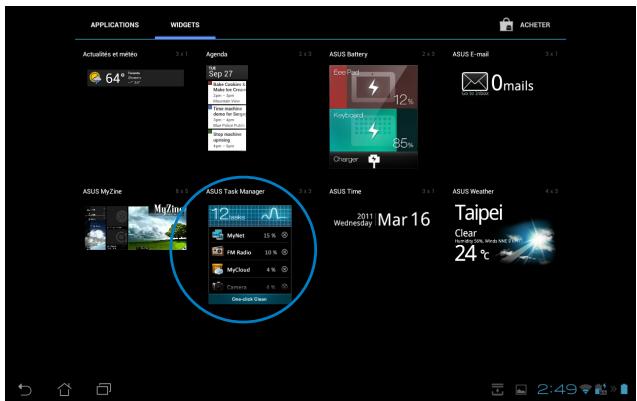
Task: Click the 'Agenda' label
Action: pos(217,54)
